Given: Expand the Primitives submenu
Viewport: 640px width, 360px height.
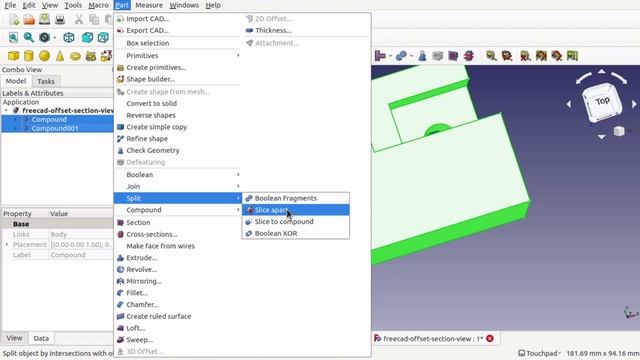Looking at the screenshot, I should [x=178, y=56].
